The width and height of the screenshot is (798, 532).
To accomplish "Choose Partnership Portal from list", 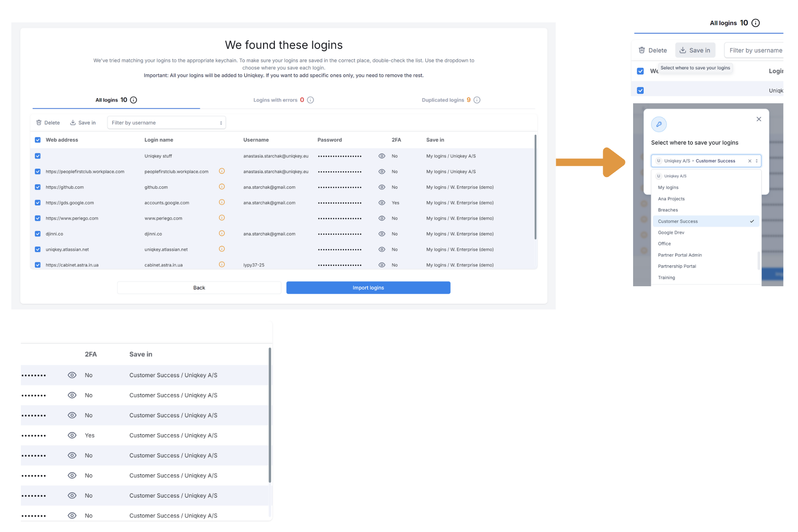I will [x=706, y=266].
